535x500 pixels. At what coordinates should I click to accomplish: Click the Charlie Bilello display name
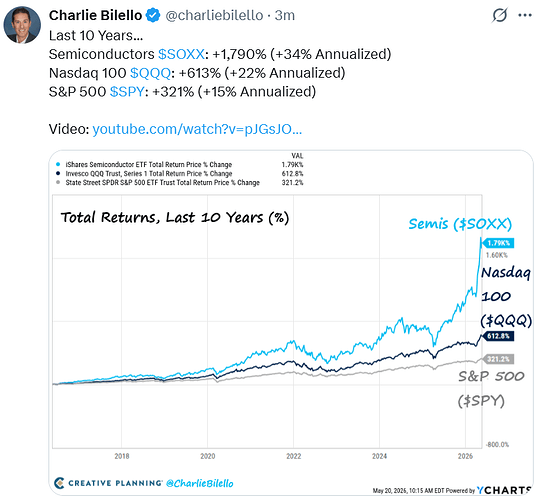(95, 15)
